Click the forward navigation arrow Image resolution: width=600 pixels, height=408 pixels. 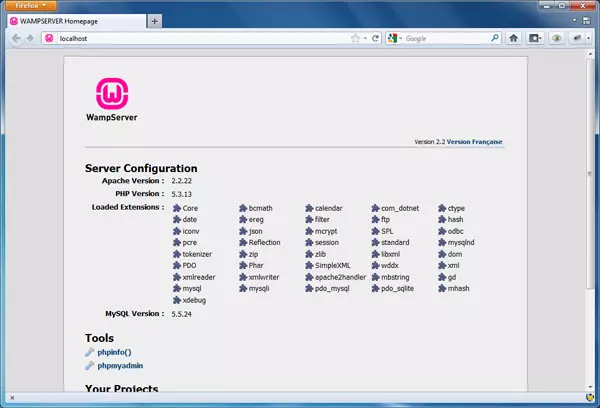31,39
